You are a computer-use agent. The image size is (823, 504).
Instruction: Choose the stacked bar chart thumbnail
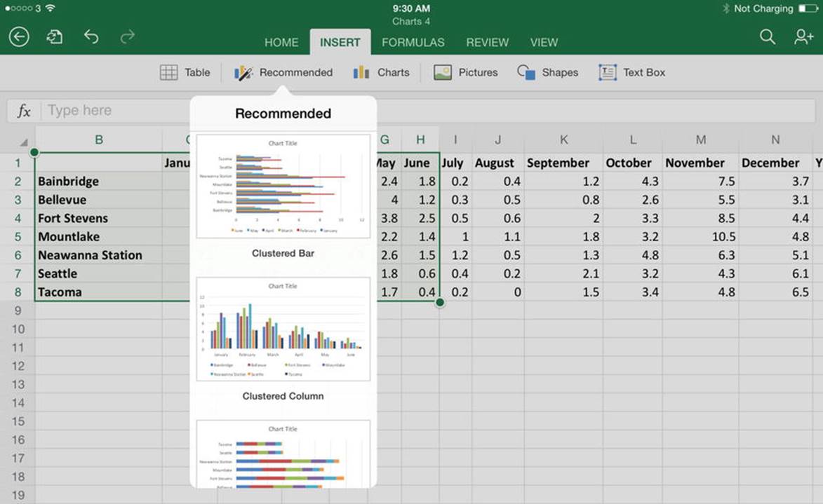(283, 454)
